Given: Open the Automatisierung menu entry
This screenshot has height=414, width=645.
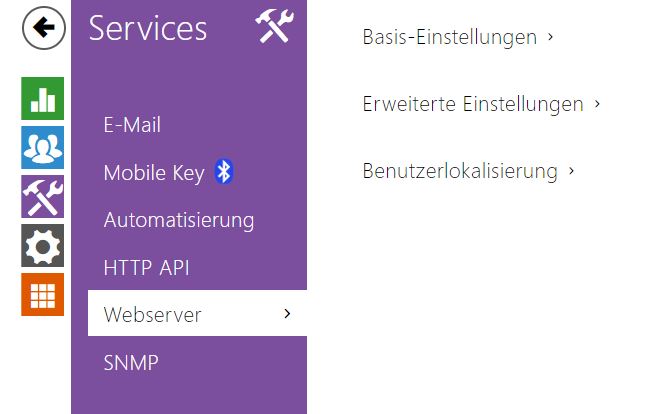Looking at the screenshot, I should tap(179, 220).
